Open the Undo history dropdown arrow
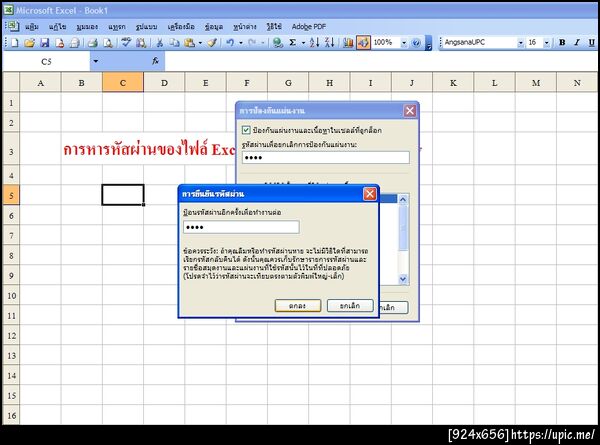Screen dimensions: 600x445 click(x=241, y=43)
